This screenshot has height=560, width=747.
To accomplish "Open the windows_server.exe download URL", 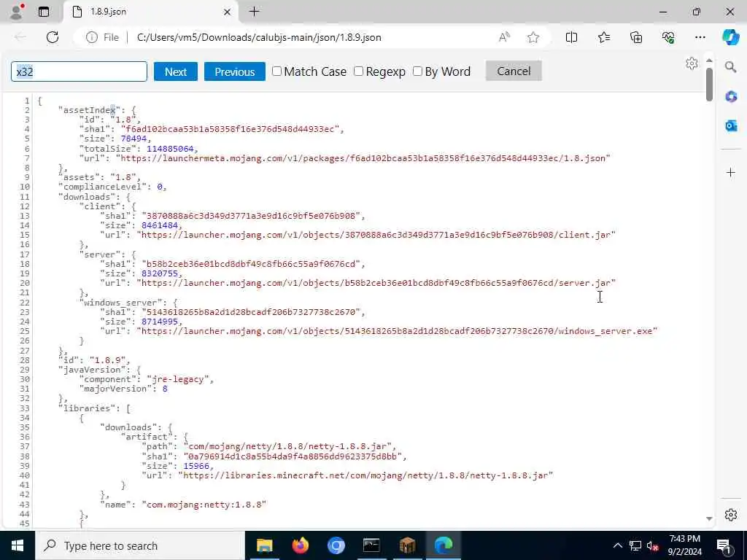I will [397, 331].
